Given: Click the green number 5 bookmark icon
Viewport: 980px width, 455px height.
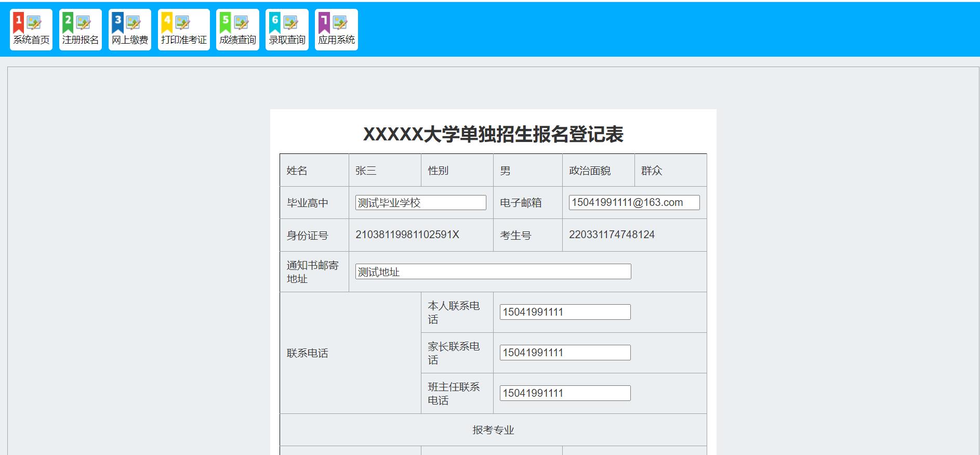Looking at the screenshot, I should coord(225,23).
